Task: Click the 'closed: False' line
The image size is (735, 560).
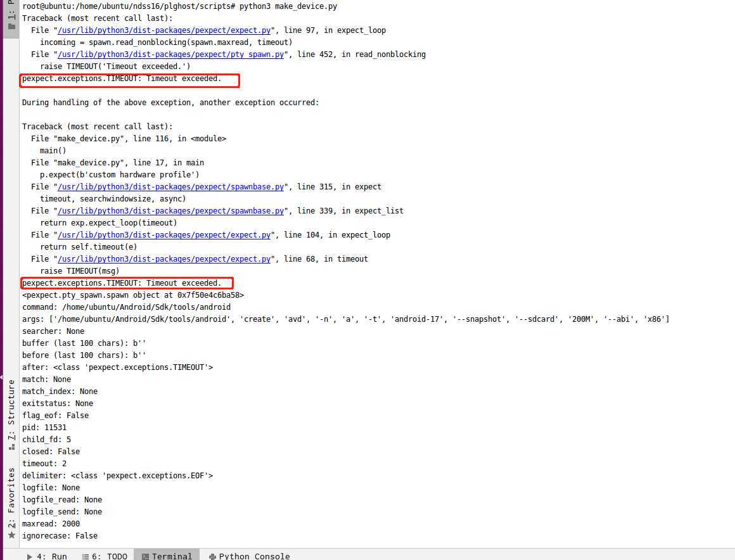Action: 51,451
